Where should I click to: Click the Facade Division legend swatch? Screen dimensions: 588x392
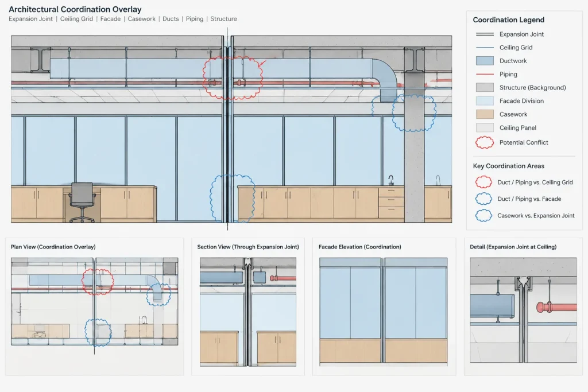point(485,101)
